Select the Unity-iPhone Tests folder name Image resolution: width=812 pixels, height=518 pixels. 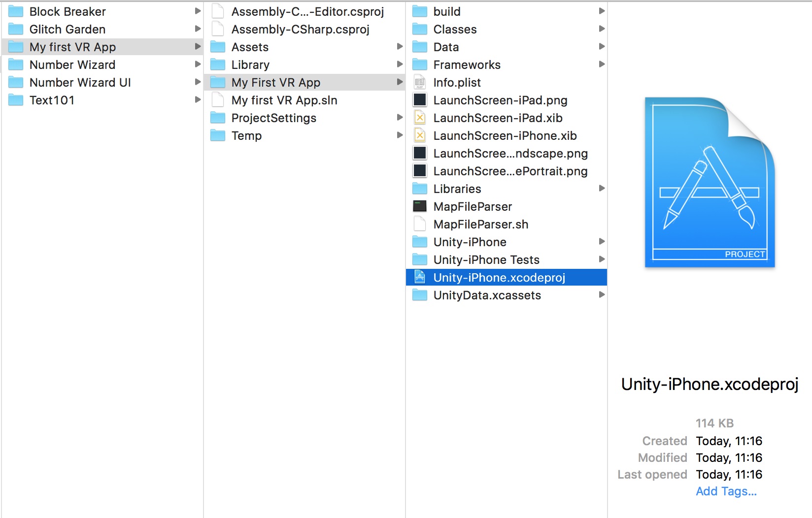pos(486,259)
